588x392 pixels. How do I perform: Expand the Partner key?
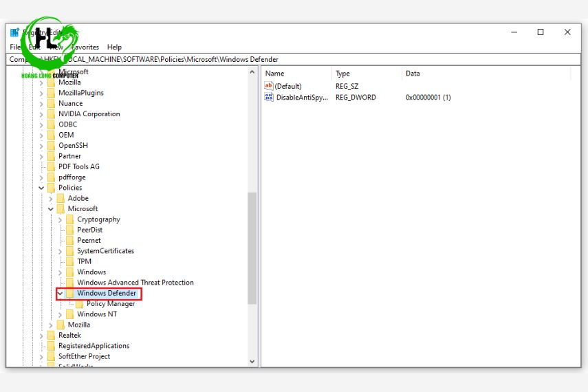point(42,156)
